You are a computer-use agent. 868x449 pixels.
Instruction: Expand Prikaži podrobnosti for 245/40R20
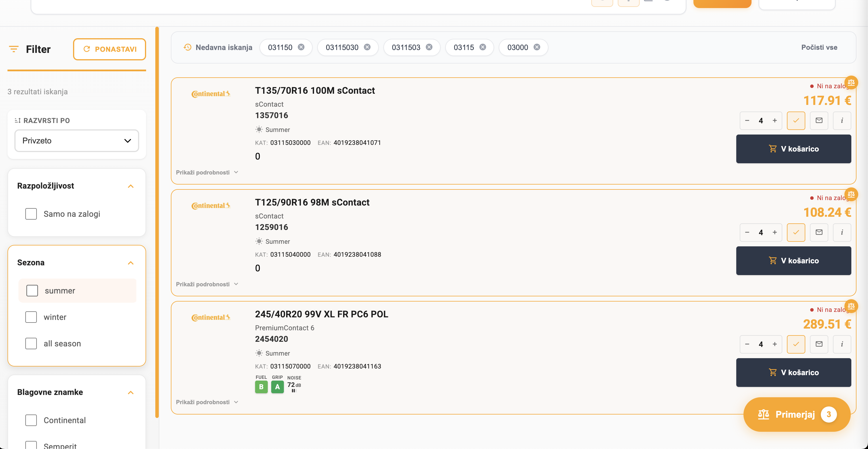[x=207, y=402]
